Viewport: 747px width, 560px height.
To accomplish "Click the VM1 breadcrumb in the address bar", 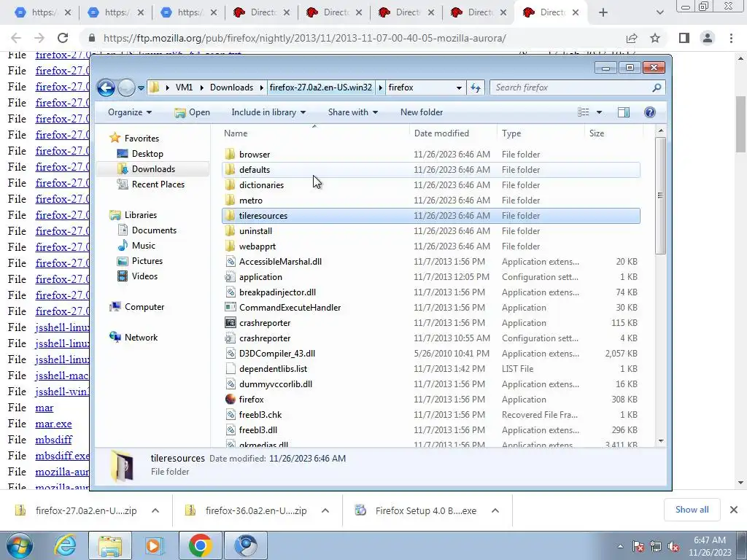I will click(x=184, y=87).
